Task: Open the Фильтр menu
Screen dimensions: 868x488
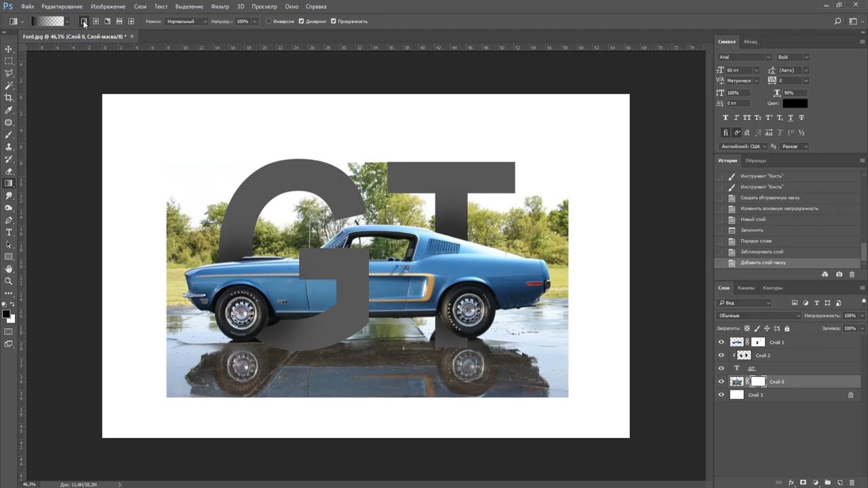Action: tap(220, 6)
